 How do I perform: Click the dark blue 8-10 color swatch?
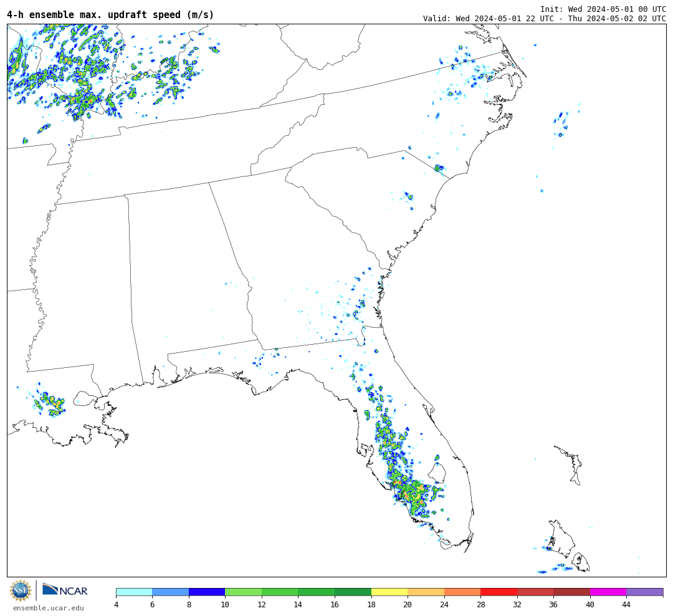pos(207,592)
